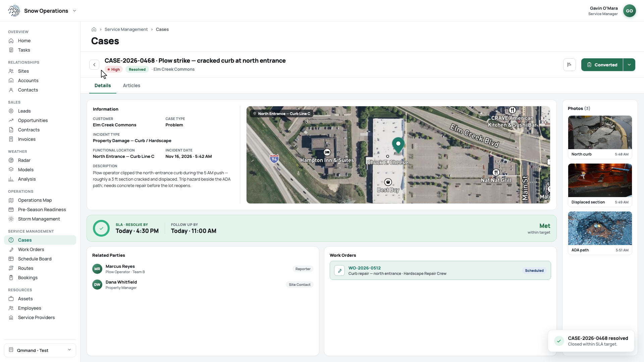
Task: Click the Site Contact role tag
Action: pyautogui.click(x=300, y=285)
